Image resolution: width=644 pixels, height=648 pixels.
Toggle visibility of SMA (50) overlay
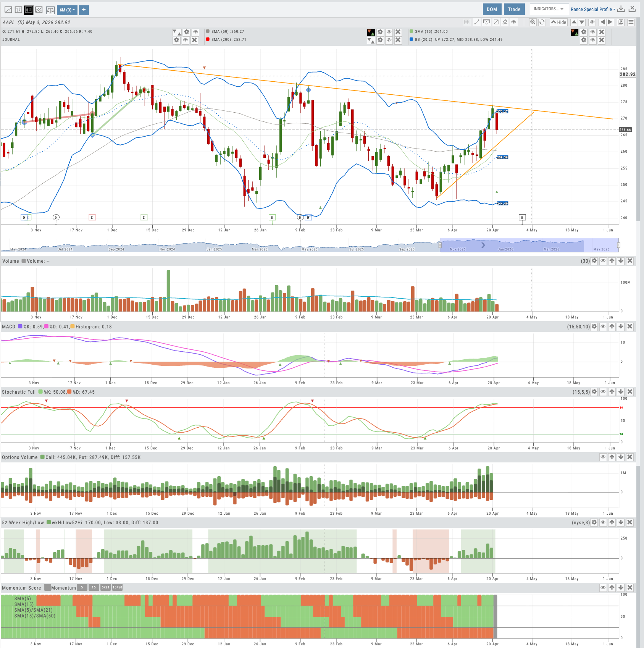click(x=389, y=32)
